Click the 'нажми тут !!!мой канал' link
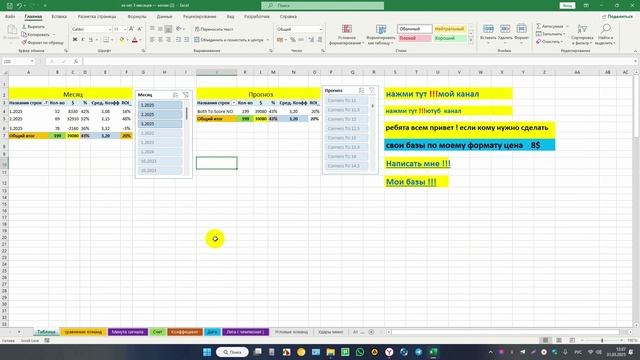This screenshot has height=360, width=640. [x=432, y=94]
